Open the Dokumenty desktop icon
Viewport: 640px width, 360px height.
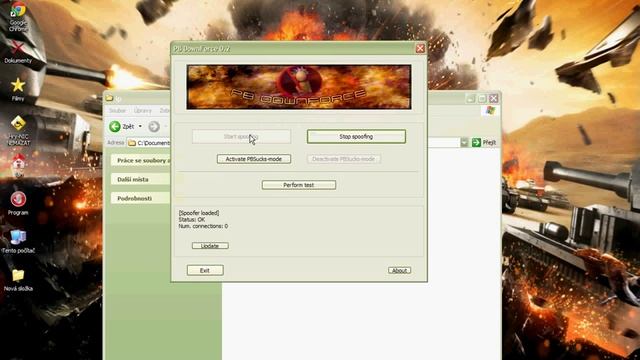click(x=18, y=52)
